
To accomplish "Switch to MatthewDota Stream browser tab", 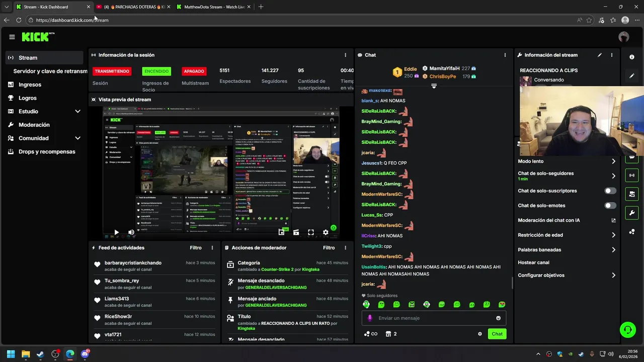I will [x=214, y=7].
